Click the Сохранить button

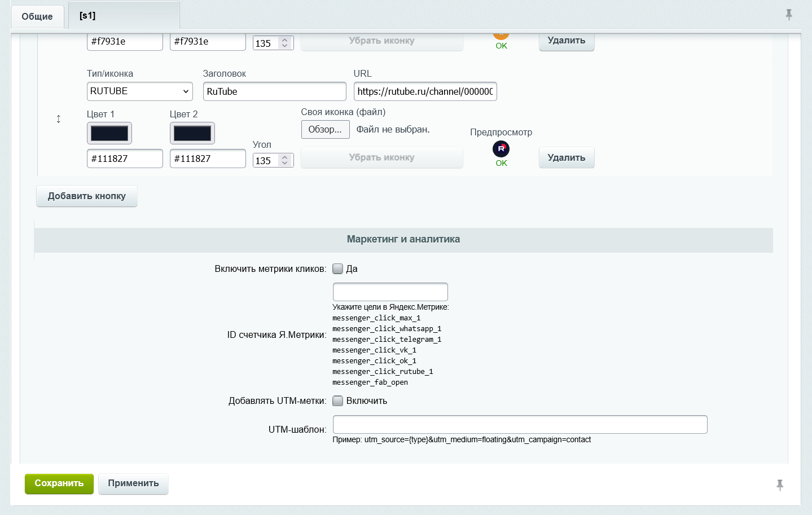pos(59,483)
